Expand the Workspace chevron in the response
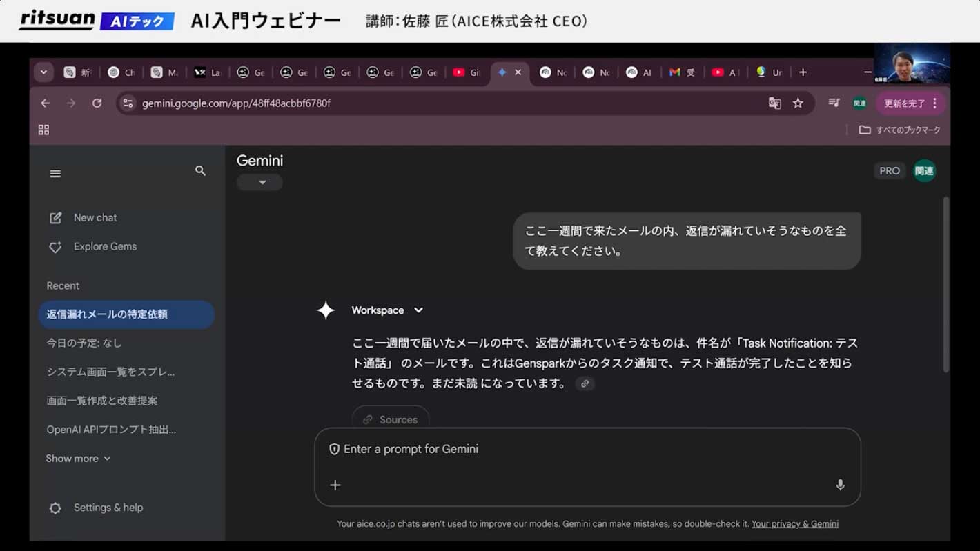This screenshot has height=551, width=980. (418, 310)
